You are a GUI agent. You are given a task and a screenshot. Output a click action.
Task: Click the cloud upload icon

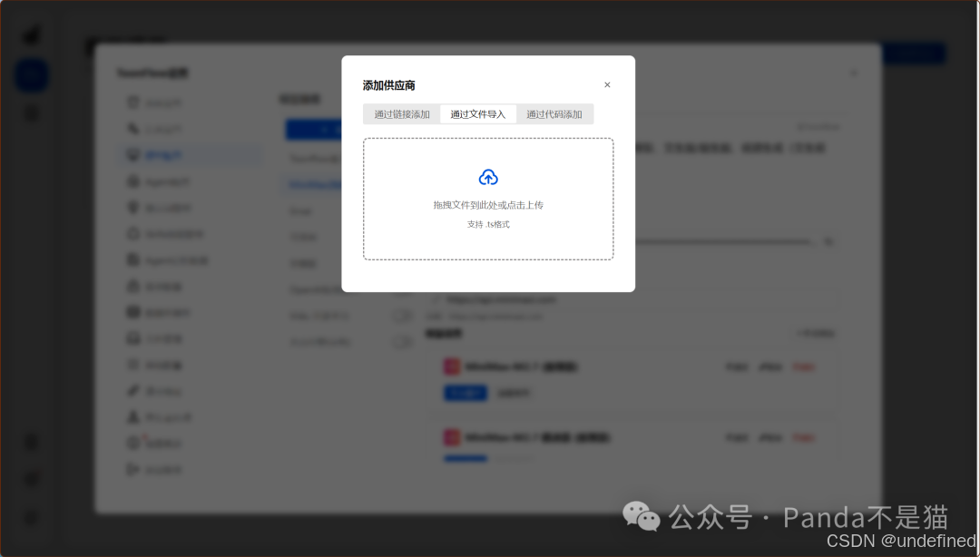tap(488, 178)
